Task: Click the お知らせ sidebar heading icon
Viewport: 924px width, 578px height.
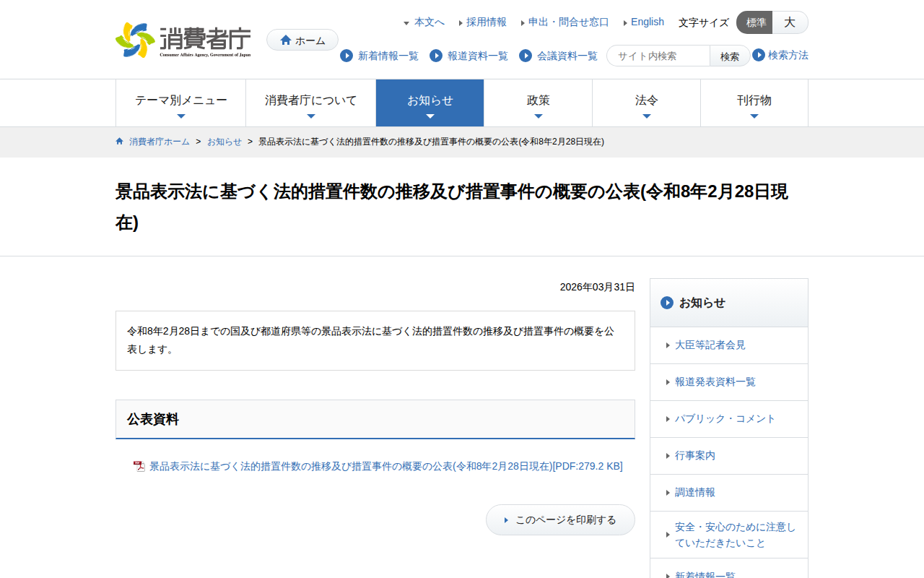Action: 667,303
